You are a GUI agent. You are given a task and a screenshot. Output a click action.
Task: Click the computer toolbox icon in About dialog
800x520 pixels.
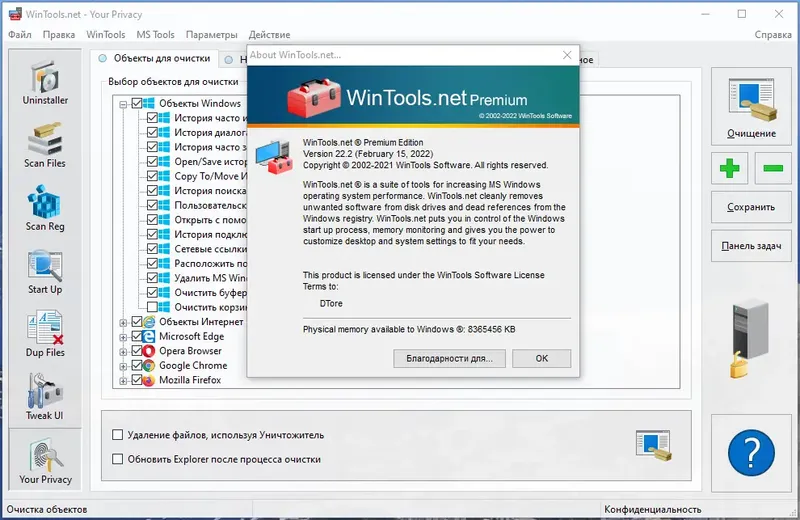274,157
